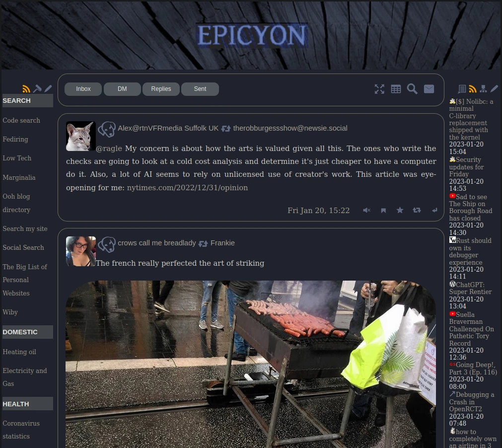
Task: Compose a new post via the envelope icon
Action: tap(429, 89)
